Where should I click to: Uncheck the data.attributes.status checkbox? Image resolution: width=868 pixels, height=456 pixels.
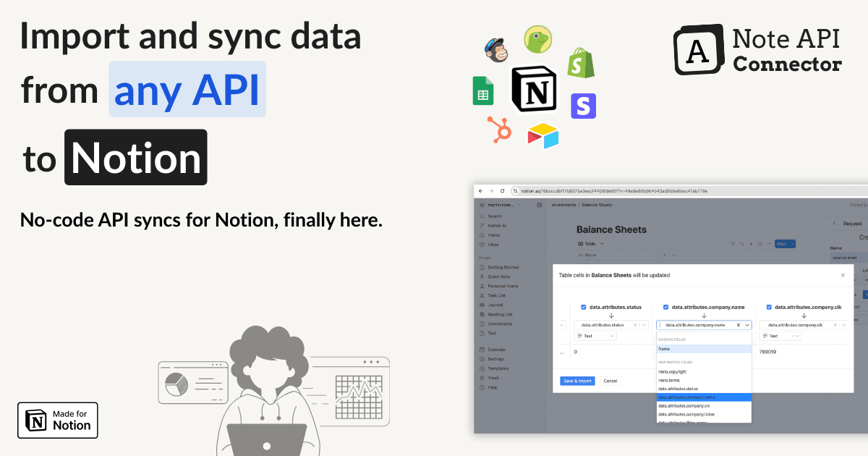tap(583, 307)
